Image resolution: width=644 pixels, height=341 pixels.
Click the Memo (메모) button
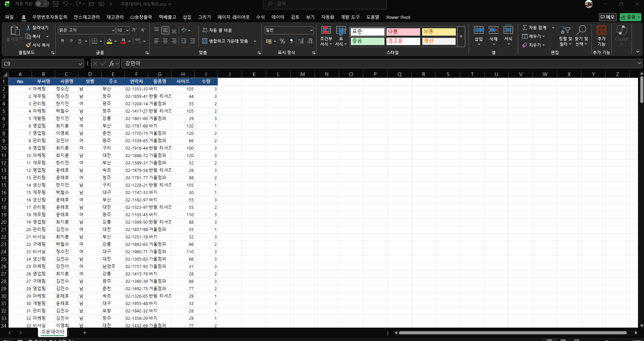click(608, 17)
